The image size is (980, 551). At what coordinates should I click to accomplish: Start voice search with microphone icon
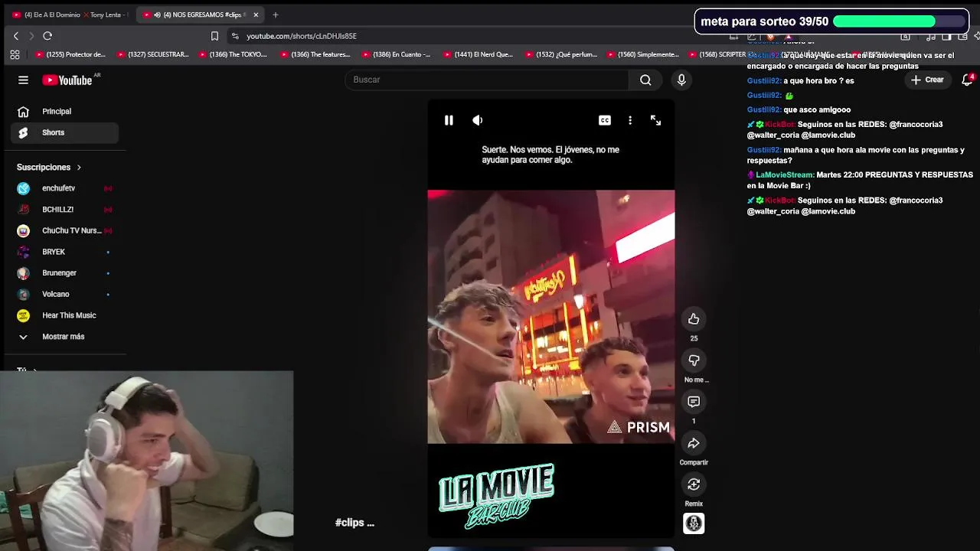(x=681, y=80)
